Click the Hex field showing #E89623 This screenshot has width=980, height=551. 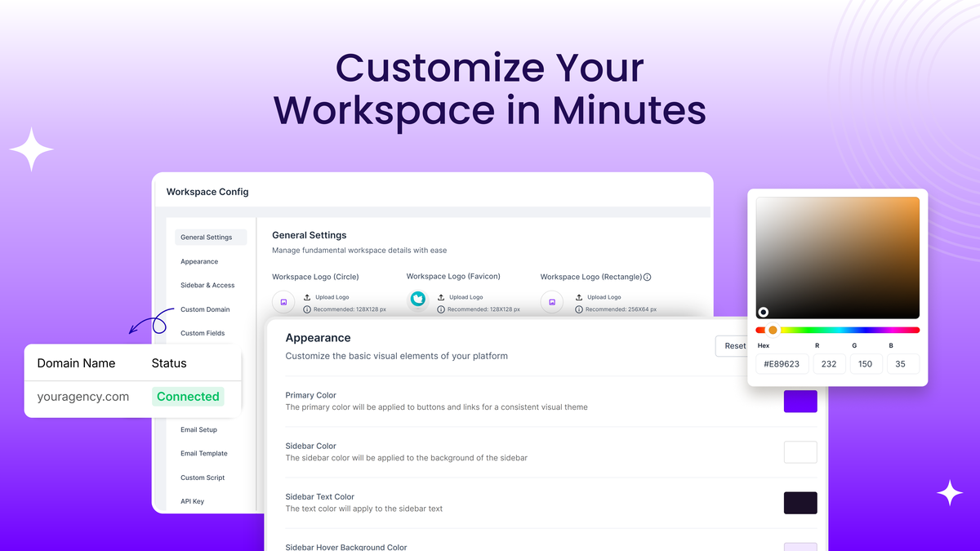[x=781, y=364]
